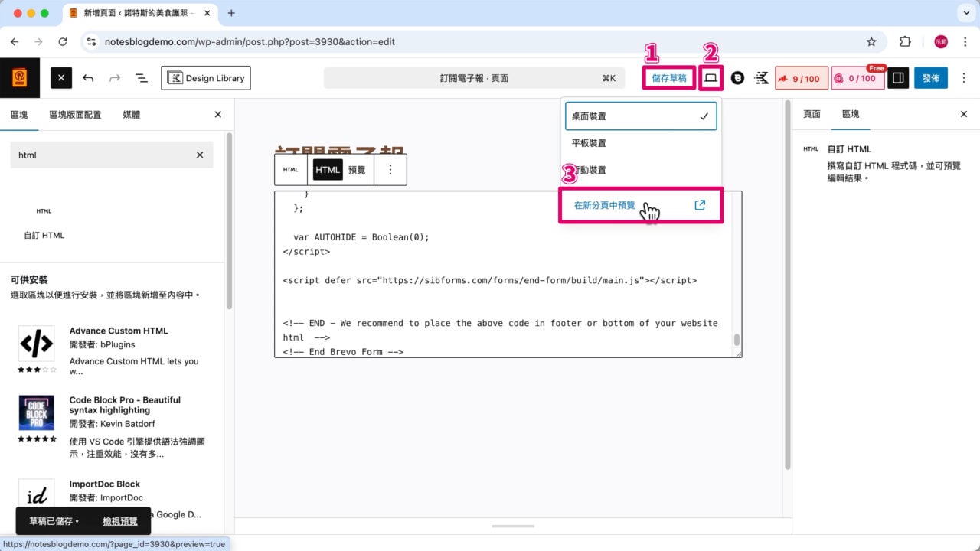Open the preview device dropdown

tap(710, 77)
